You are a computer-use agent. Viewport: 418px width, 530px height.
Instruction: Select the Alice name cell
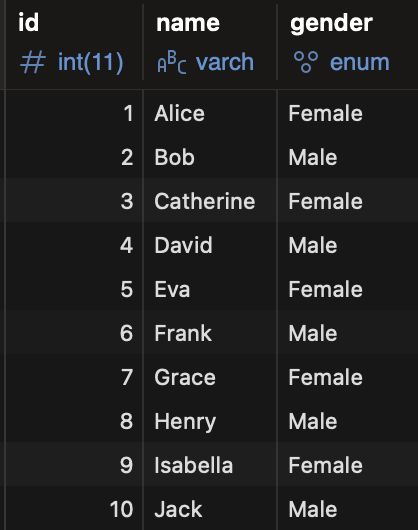pyautogui.click(x=210, y=113)
